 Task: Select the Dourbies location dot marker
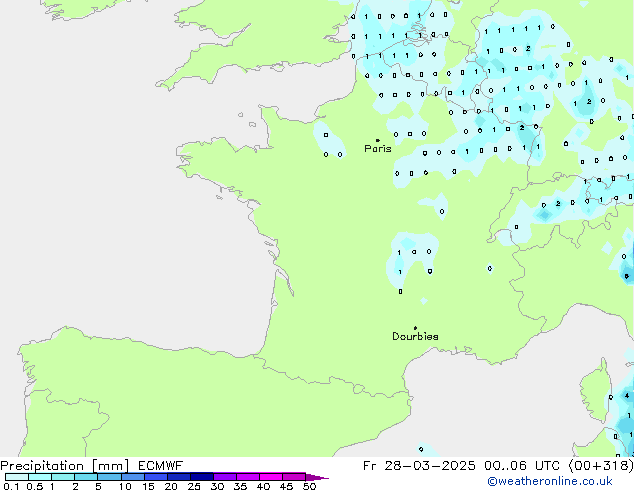pyautogui.click(x=415, y=328)
